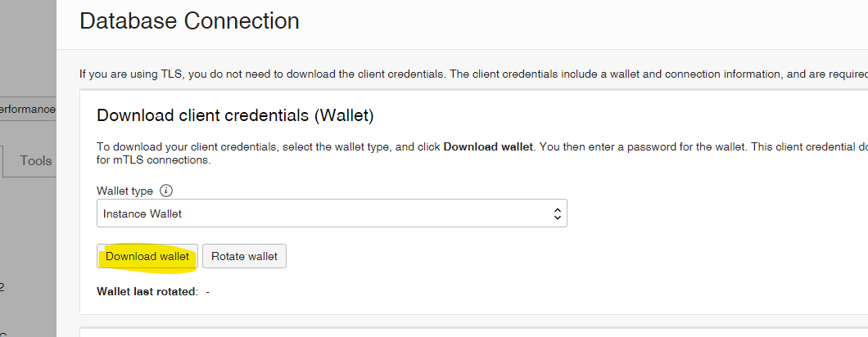The height and width of the screenshot is (337, 868).
Task: Switch to the Tools tab
Action: [x=36, y=161]
